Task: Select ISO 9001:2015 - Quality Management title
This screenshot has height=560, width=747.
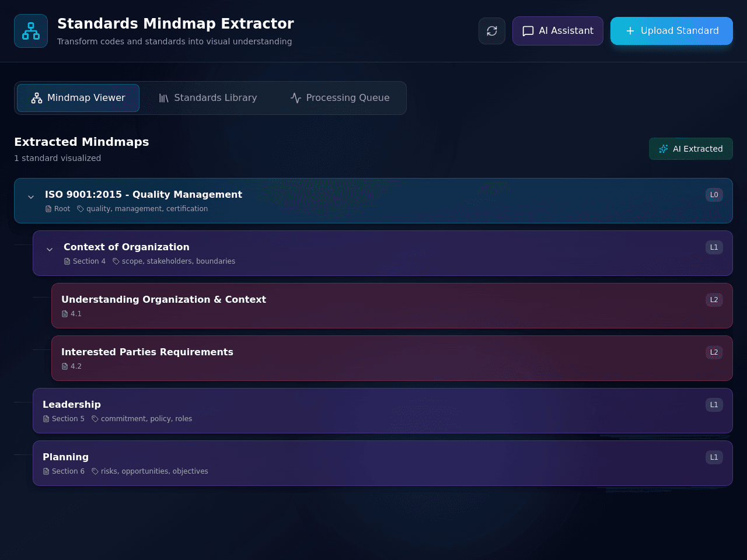Action: point(144,194)
